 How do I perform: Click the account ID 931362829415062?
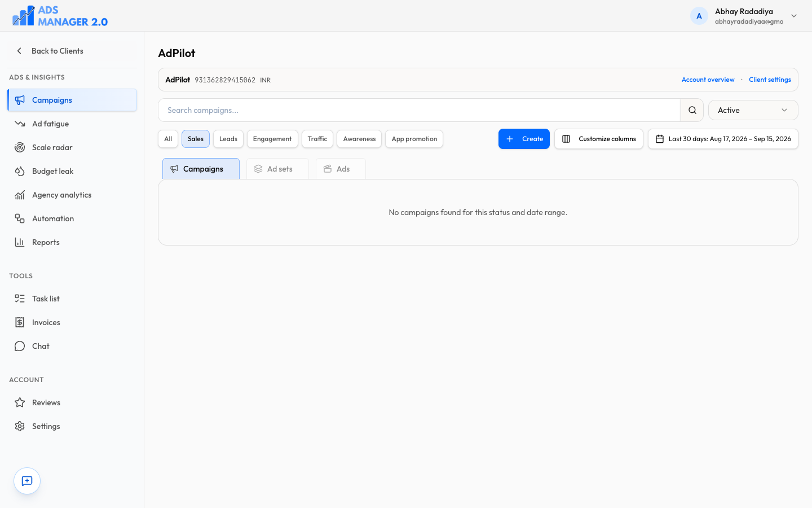click(x=225, y=80)
